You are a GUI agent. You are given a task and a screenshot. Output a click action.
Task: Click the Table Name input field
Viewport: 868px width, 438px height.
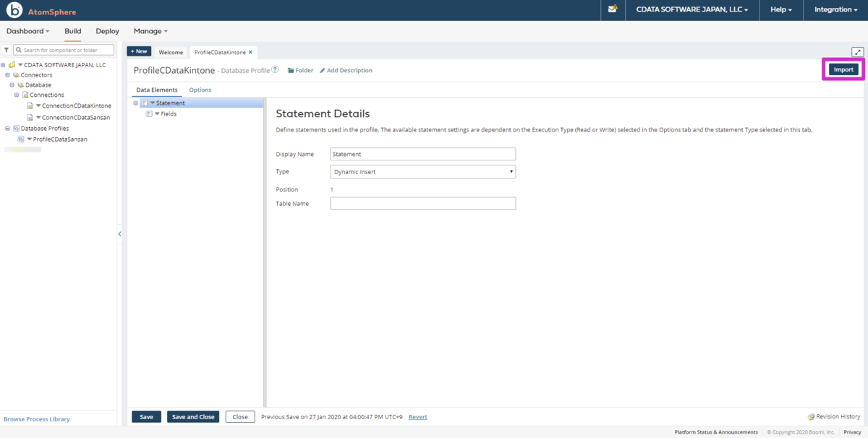[x=422, y=204]
